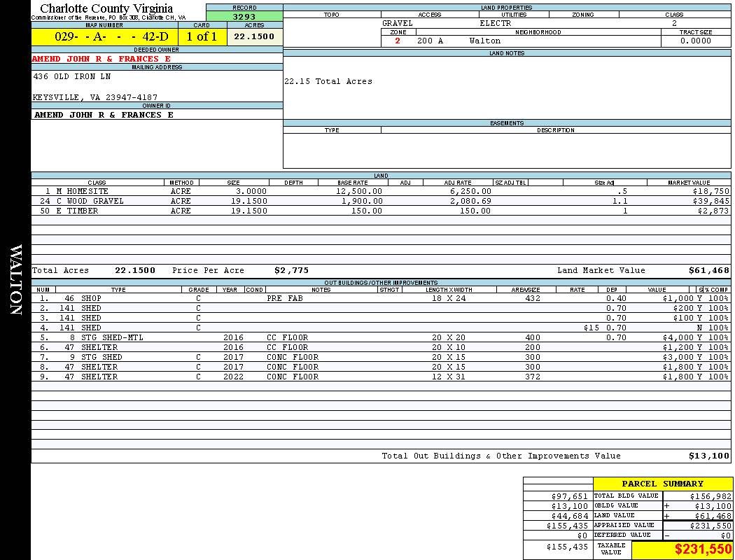Click the mailing address line 436 OLD IRON LN
The image size is (735, 560).
pyautogui.click(x=72, y=76)
